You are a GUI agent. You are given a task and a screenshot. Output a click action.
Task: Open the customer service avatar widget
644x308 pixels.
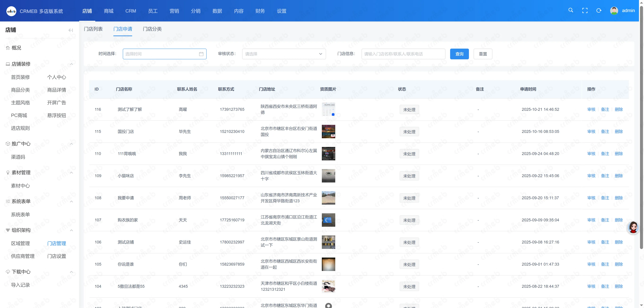pos(633,227)
